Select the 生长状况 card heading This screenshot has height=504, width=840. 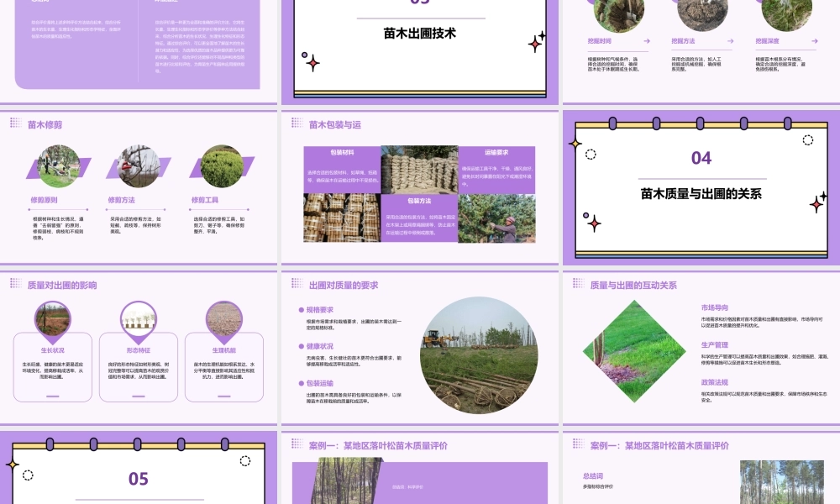click(x=52, y=350)
